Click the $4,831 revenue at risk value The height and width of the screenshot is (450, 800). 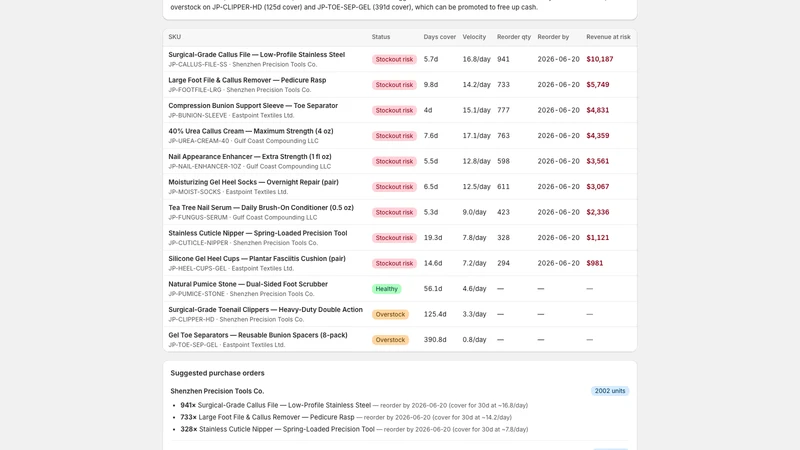[x=598, y=110]
